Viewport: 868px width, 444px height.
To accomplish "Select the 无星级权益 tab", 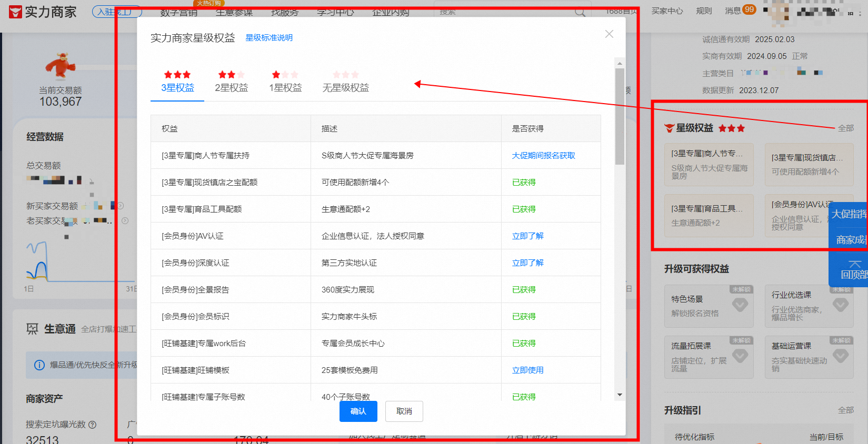I will coord(345,82).
